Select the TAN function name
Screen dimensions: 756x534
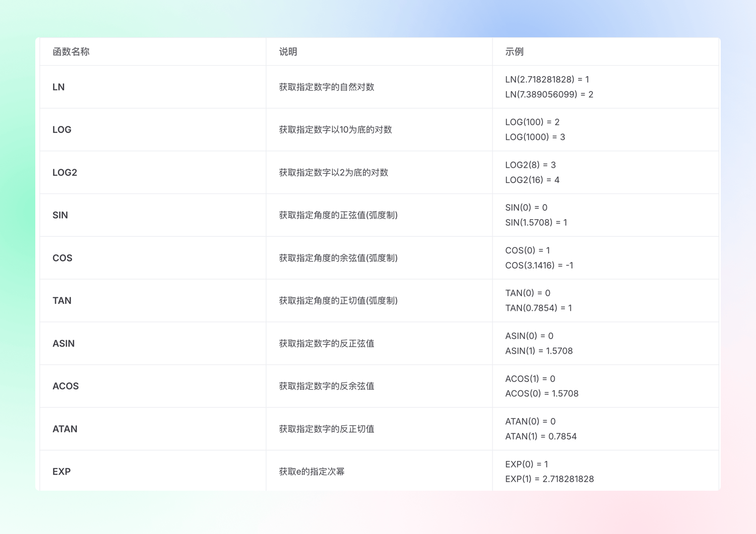click(62, 301)
